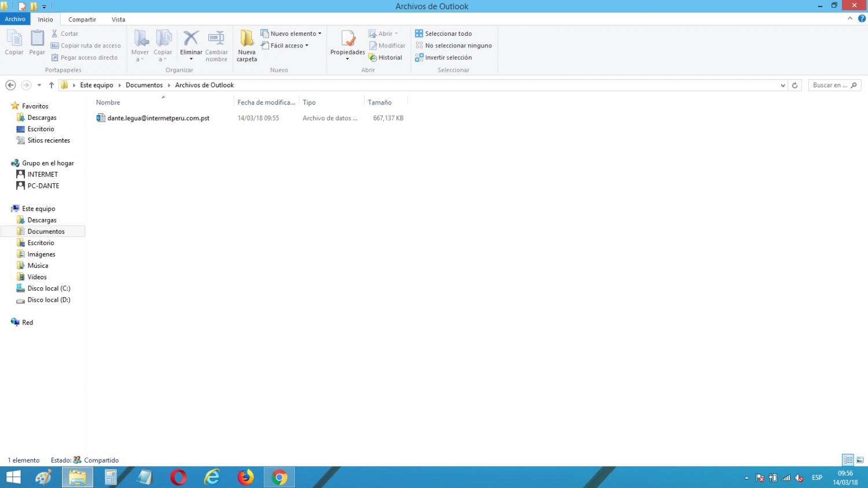Viewport: 868px width, 488px height.
Task: Switch to the Compartir tab
Action: click(82, 19)
